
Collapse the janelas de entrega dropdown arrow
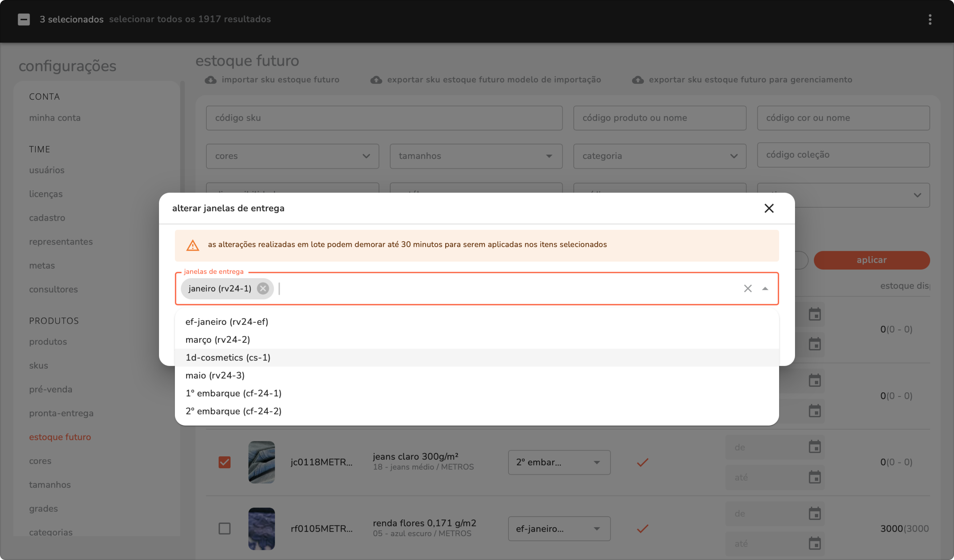pos(765,288)
